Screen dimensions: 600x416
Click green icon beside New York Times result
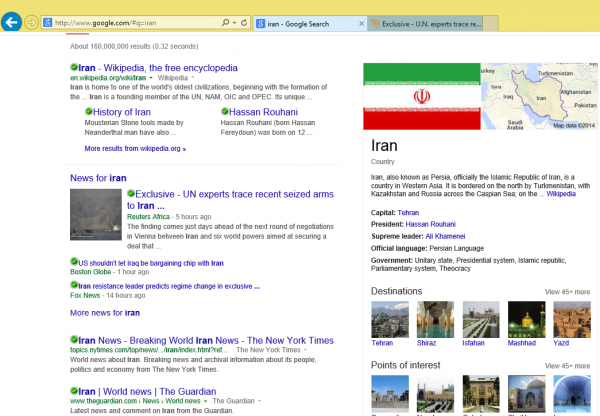[x=74, y=339]
